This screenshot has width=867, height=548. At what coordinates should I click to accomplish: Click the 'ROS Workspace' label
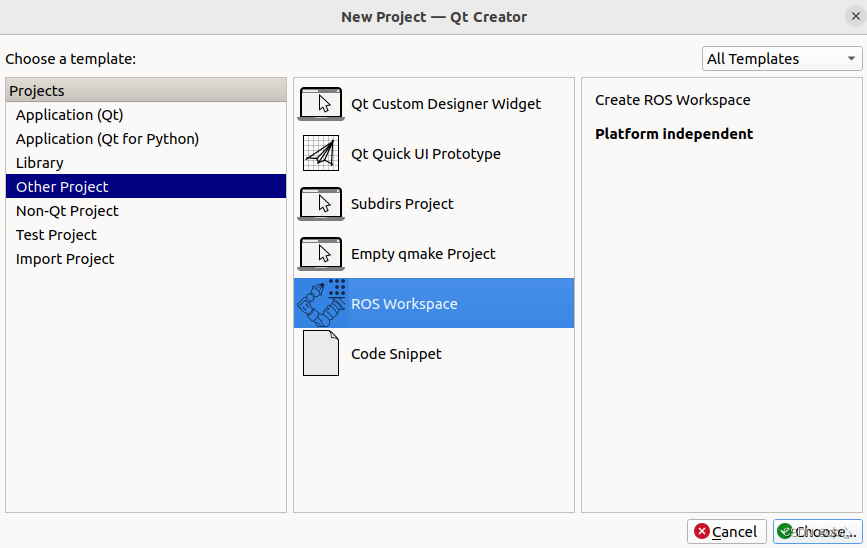click(x=404, y=304)
